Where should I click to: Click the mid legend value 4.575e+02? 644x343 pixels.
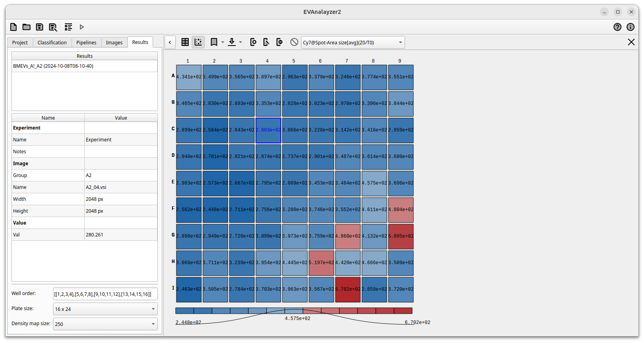click(297, 318)
